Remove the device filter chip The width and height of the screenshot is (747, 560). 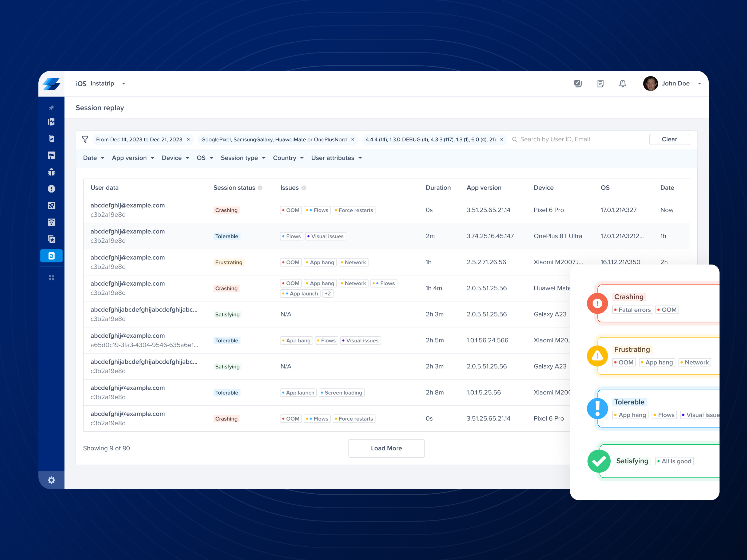tap(353, 140)
